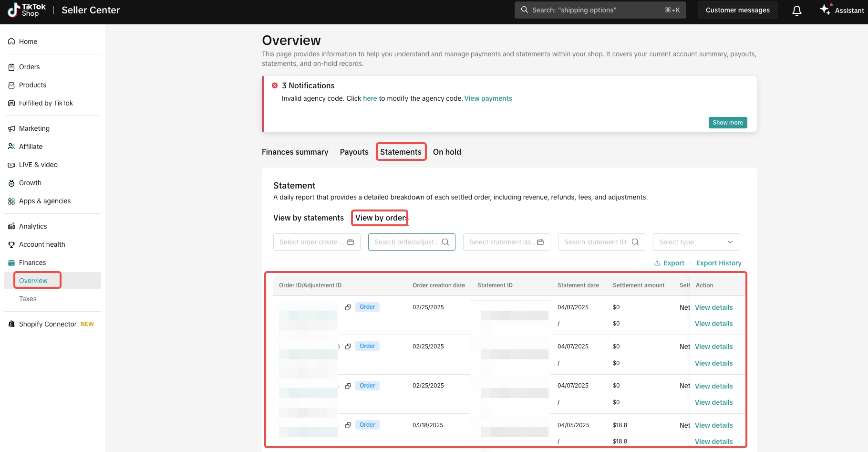
Task: Click Order tag in 03/18/2025 row
Action: 367,425
